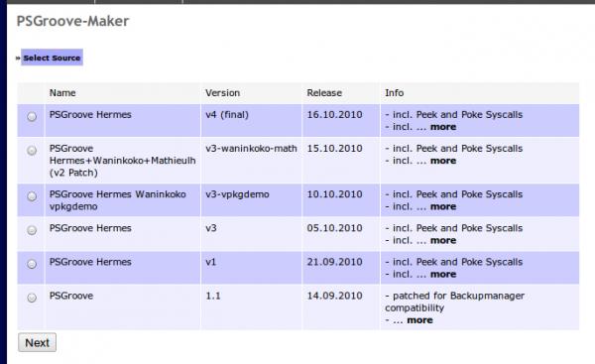Image resolution: width=595 pixels, height=364 pixels.
Task: Click the Version column header
Action: tap(222, 92)
